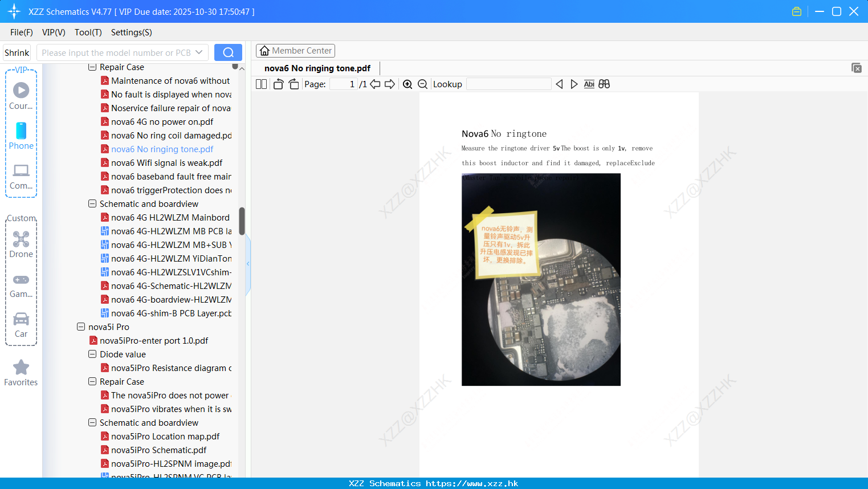
Task: Click the file tree vertical scrollbar
Action: [242, 221]
